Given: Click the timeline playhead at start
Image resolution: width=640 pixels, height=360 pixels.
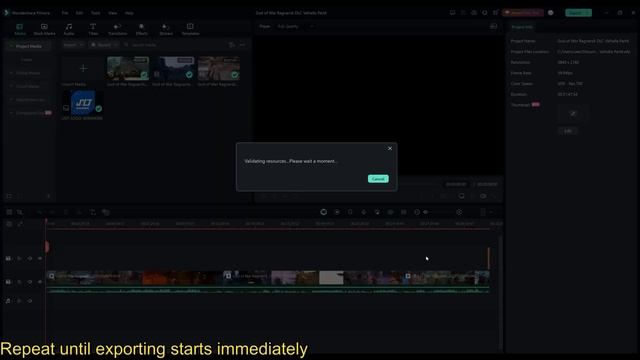Looking at the screenshot, I should click(x=46, y=223).
